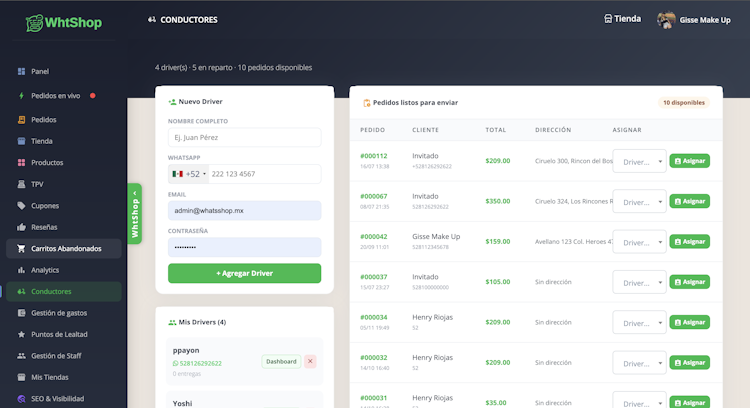The height and width of the screenshot is (408, 750).
Task: Open order #000042 link
Action: [x=374, y=237]
